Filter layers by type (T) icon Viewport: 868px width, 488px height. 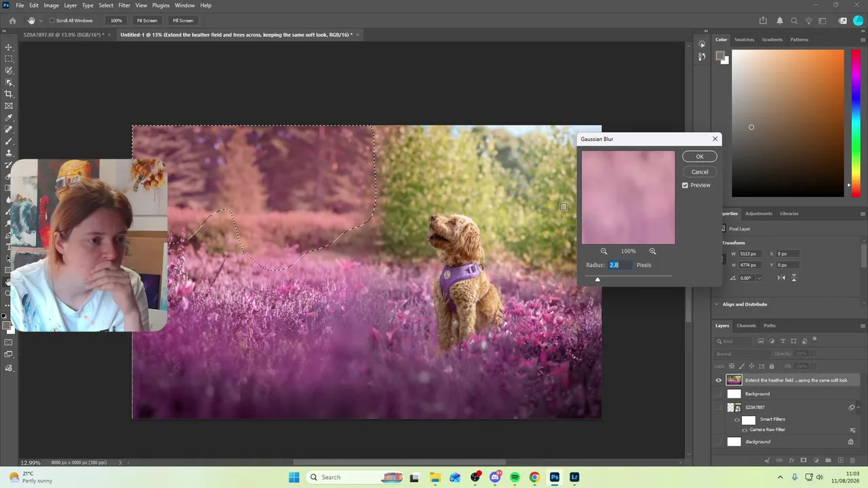[x=783, y=341]
